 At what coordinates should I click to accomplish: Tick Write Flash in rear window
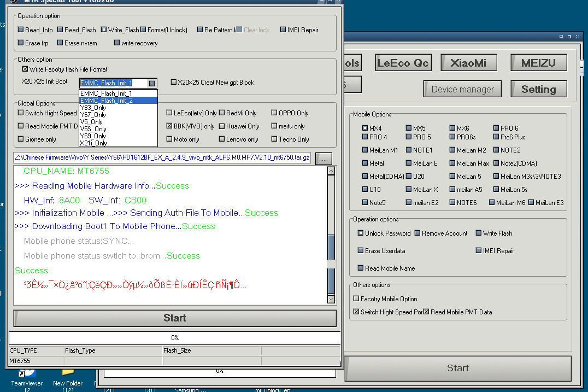click(479, 233)
